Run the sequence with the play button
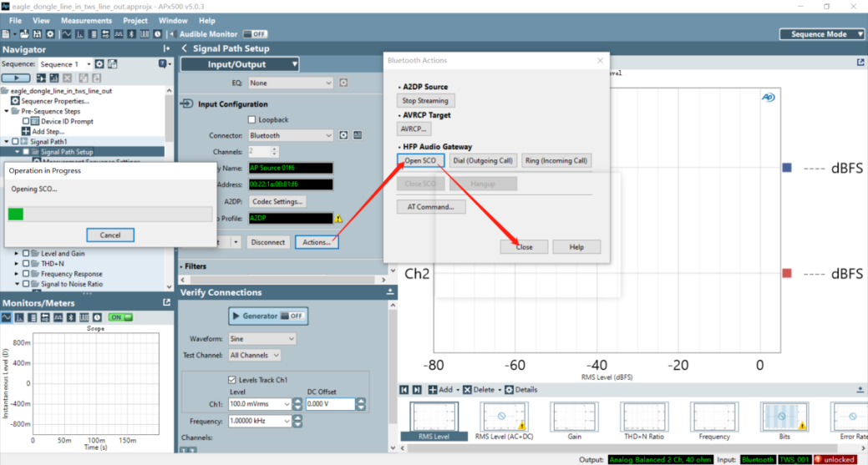 coord(16,78)
